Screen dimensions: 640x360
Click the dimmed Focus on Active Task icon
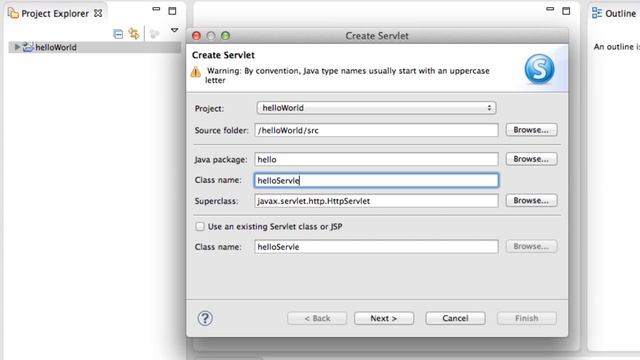[x=154, y=34]
